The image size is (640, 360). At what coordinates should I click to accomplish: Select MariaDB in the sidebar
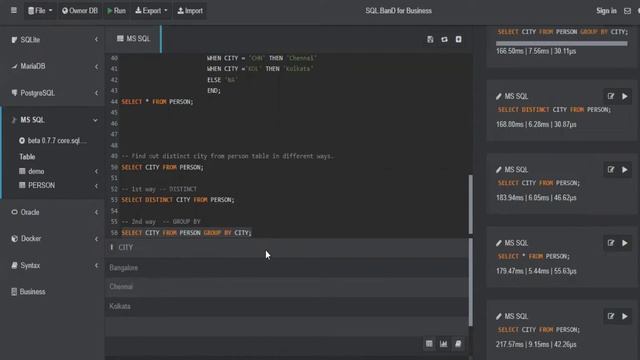coord(33,66)
